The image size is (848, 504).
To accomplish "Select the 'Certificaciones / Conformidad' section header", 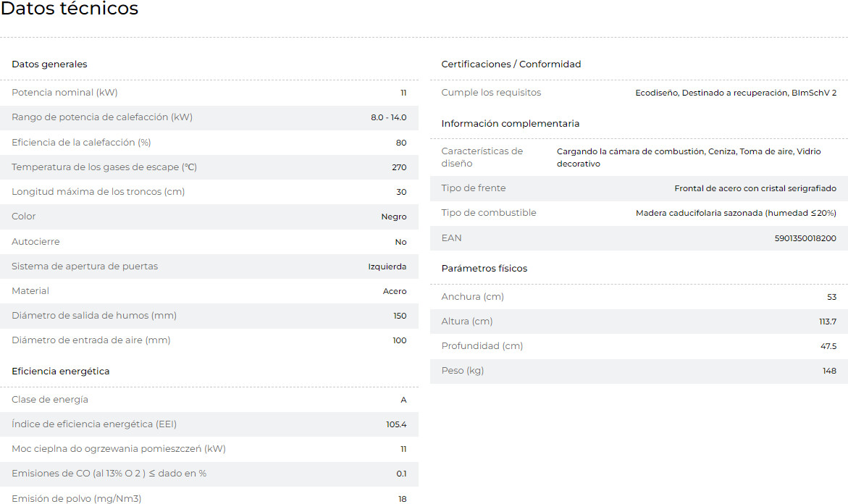I will (511, 64).
